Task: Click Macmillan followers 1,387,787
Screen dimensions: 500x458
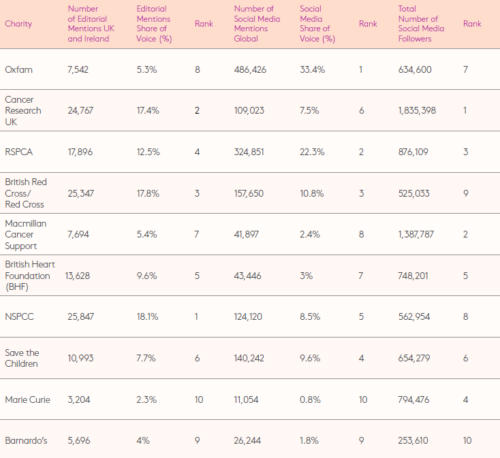Action: (416, 235)
